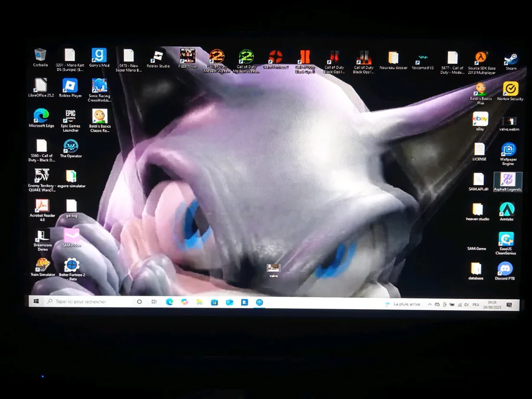The image size is (532, 399).
Task: Open Baldi's Basics Classic Re... shortcut
Action: click(x=100, y=121)
